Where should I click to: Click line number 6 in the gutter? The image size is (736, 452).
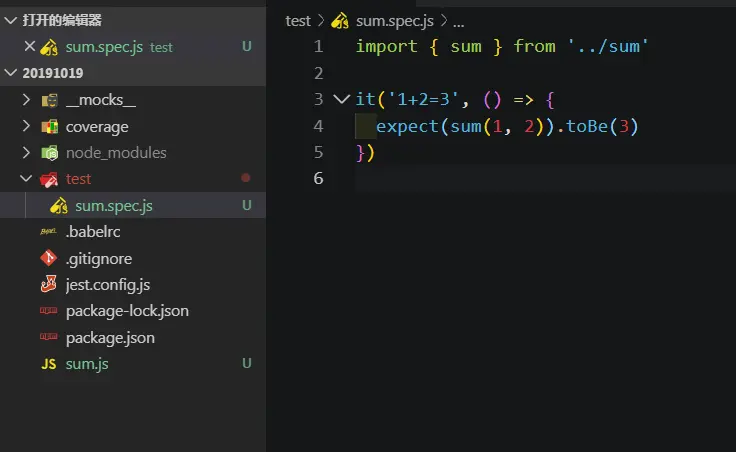(318, 178)
